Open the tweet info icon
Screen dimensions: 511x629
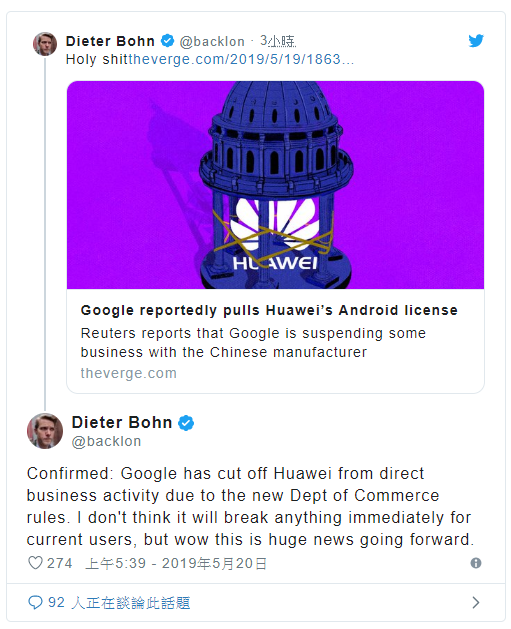[476, 563]
